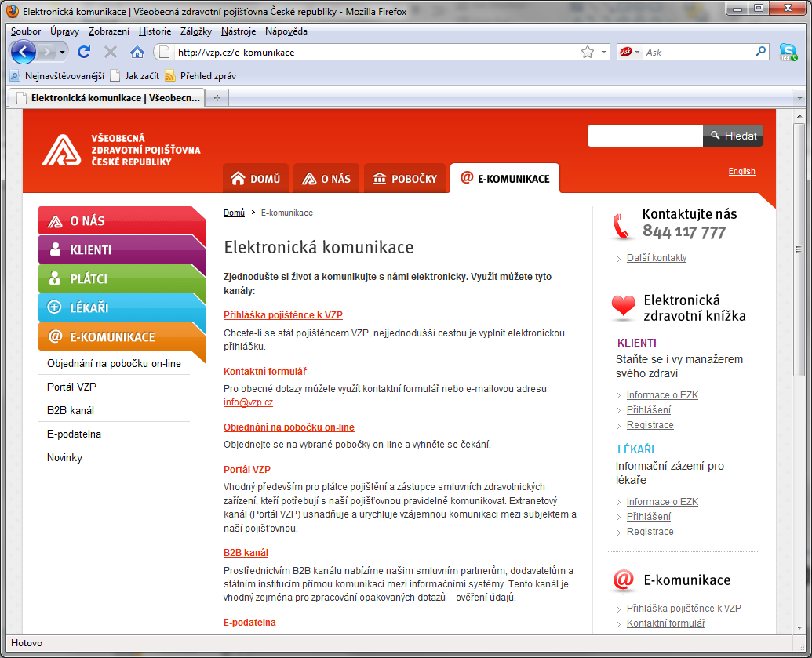Click the Jak začít bookmark
Screen dimensions: 812x658
click(x=135, y=76)
